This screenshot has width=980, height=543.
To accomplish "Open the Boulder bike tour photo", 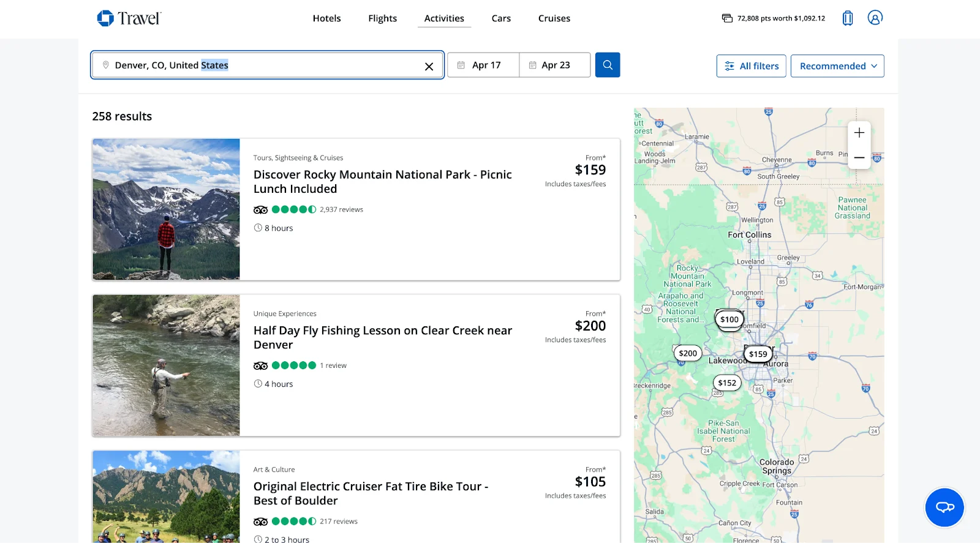I will coord(166,497).
